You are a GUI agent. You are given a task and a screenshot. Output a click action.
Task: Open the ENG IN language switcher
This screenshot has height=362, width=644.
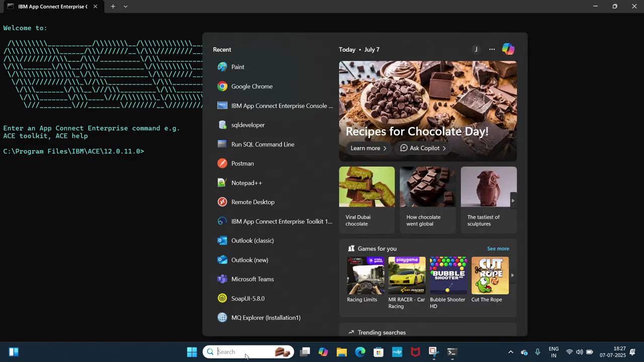553,352
